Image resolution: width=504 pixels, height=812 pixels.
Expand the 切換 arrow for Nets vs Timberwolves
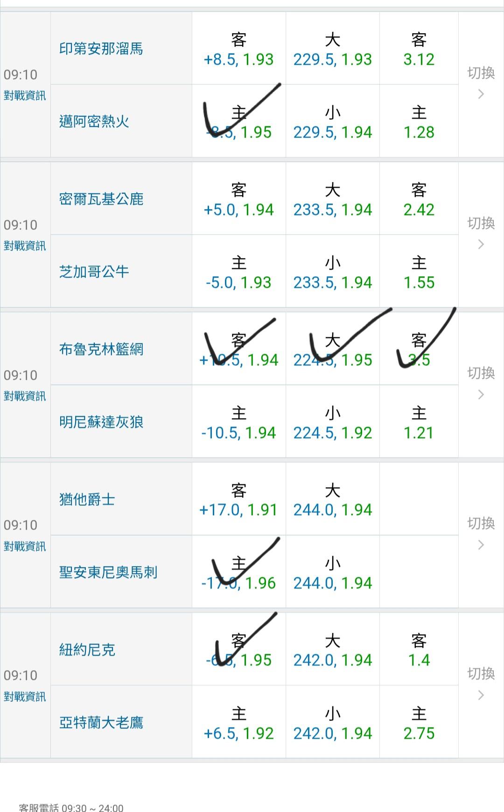(481, 385)
